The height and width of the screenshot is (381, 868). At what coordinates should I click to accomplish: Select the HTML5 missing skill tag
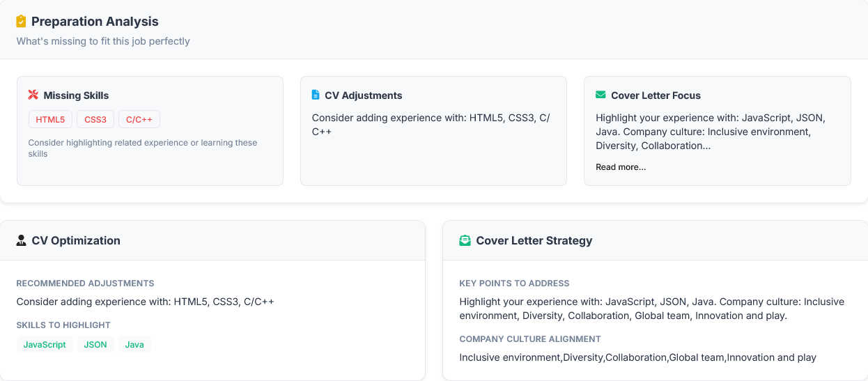pos(50,120)
